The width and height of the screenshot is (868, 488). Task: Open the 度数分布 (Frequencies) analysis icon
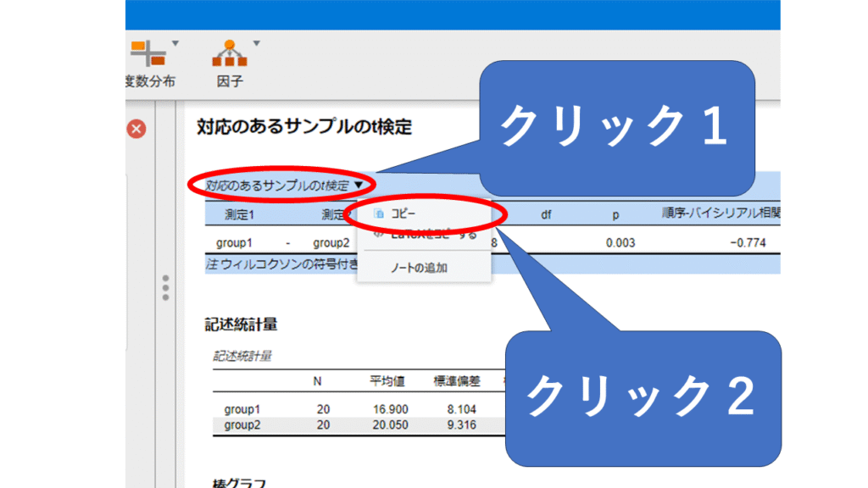pyautogui.click(x=147, y=53)
